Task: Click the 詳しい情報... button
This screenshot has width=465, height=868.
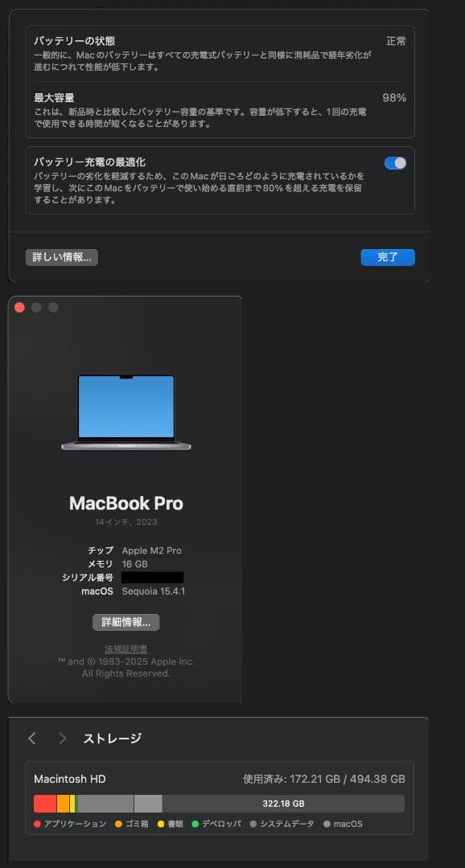Action: click(61, 257)
